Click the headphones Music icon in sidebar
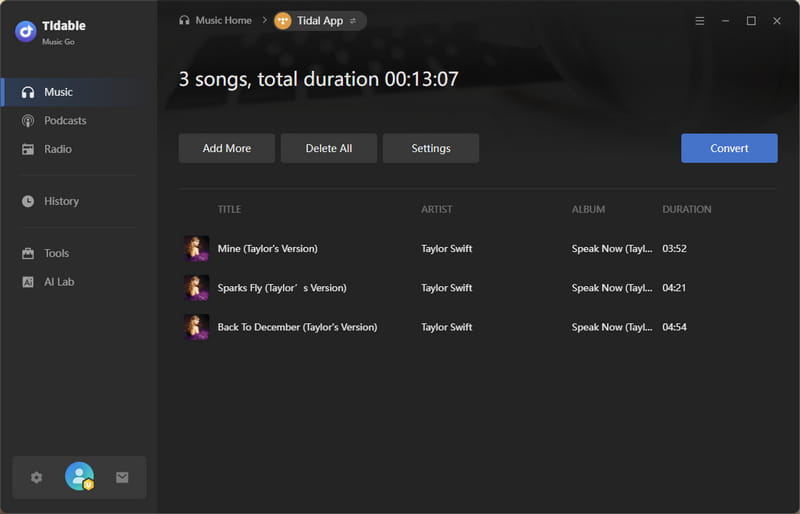 (28, 92)
